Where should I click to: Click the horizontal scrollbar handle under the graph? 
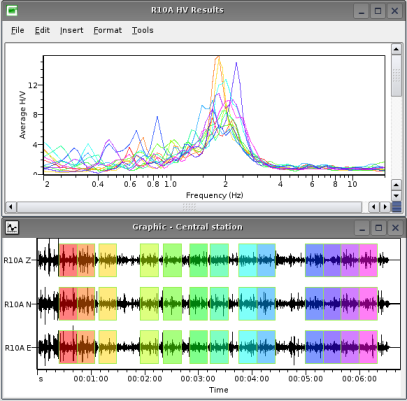[189, 207]
